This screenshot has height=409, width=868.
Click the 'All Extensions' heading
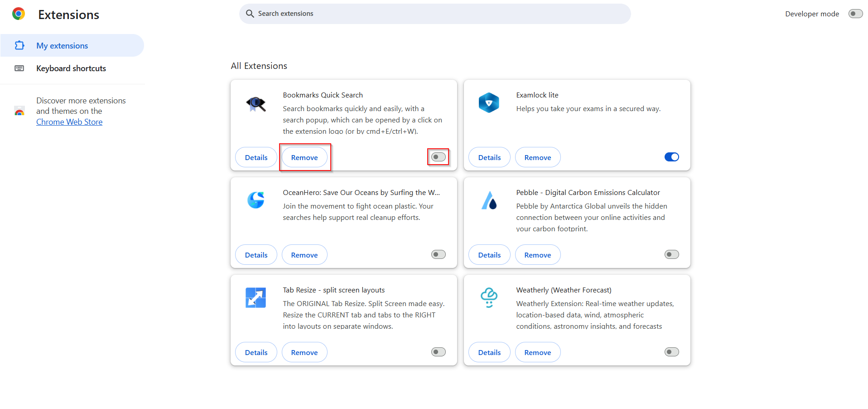[259, 66]
